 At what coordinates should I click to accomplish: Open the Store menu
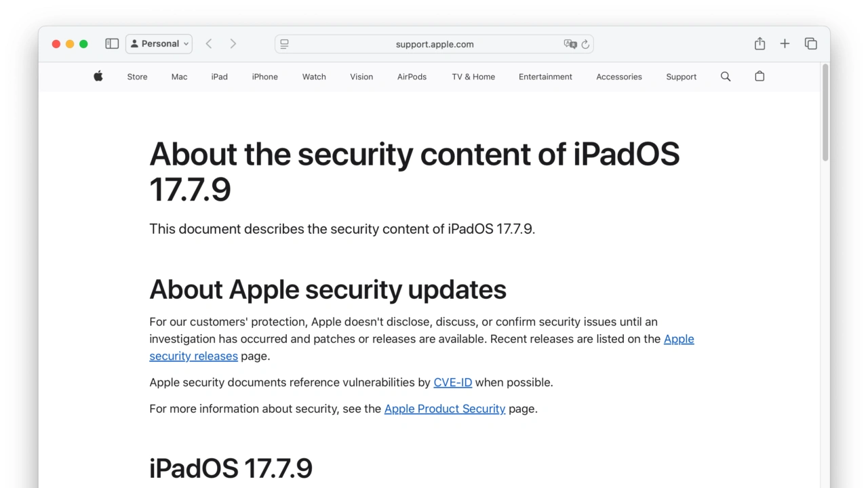click(x=137, y=77)
